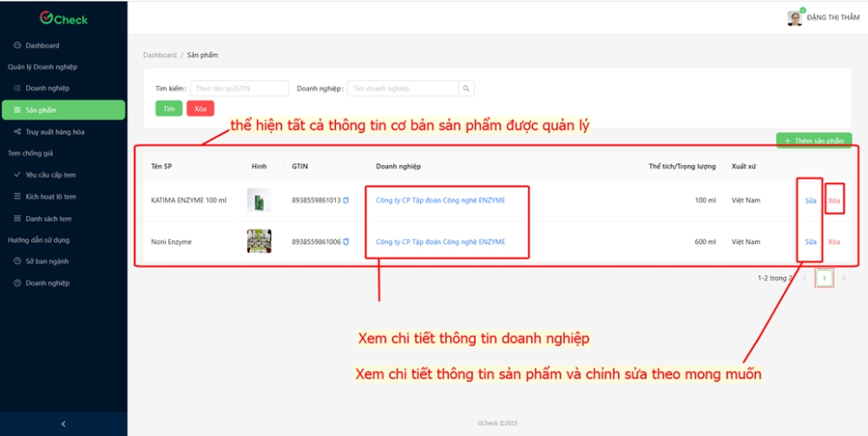Focus the Theo tên sp/GTIN search field
868x436 pixels.
tap(240, 89)
